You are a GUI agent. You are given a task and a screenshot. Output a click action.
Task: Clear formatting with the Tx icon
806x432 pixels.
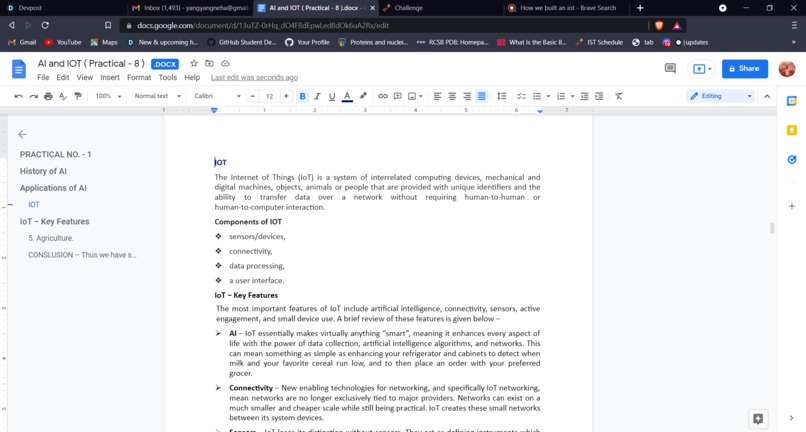pyautogui.click(x=618, y=96)
